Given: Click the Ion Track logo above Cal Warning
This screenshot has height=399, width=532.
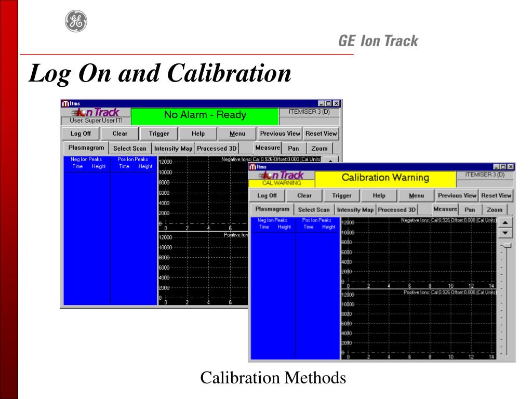Looking at the screenshot, I should tap(281, 175).
